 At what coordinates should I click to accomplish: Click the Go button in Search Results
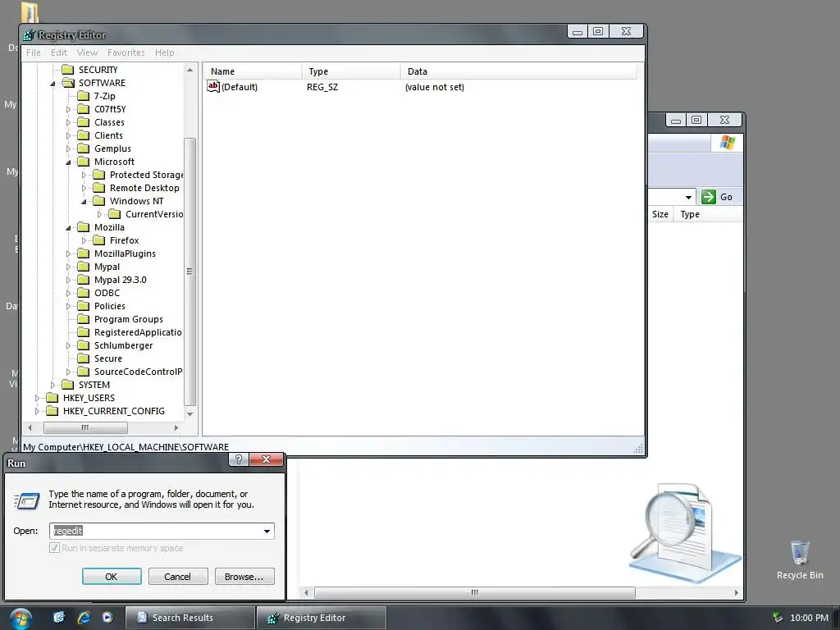coord(717,197)
